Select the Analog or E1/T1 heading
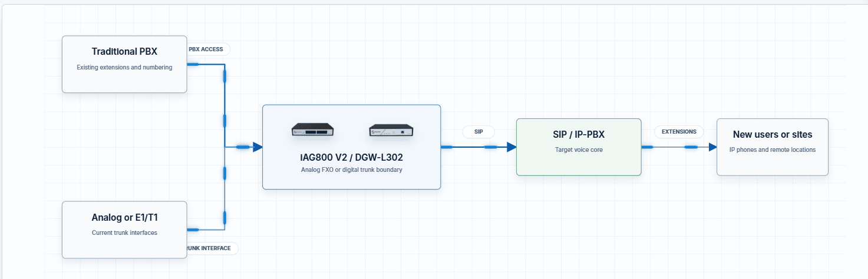868x279 pixels. [x=124, y=217]
